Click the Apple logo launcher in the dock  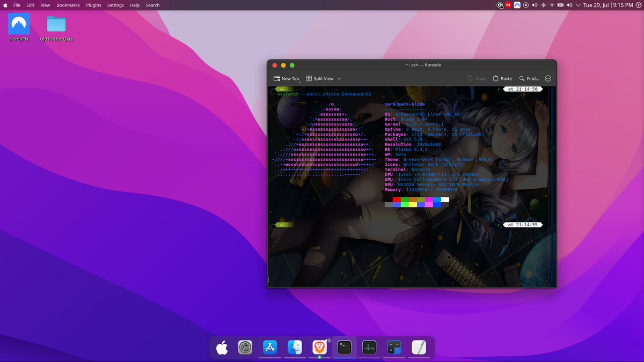pyautogui.click(x=222, y=348)
